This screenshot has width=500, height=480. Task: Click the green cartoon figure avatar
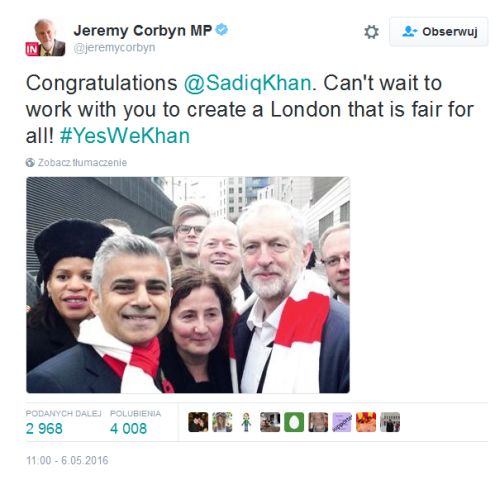click(246, 422)
